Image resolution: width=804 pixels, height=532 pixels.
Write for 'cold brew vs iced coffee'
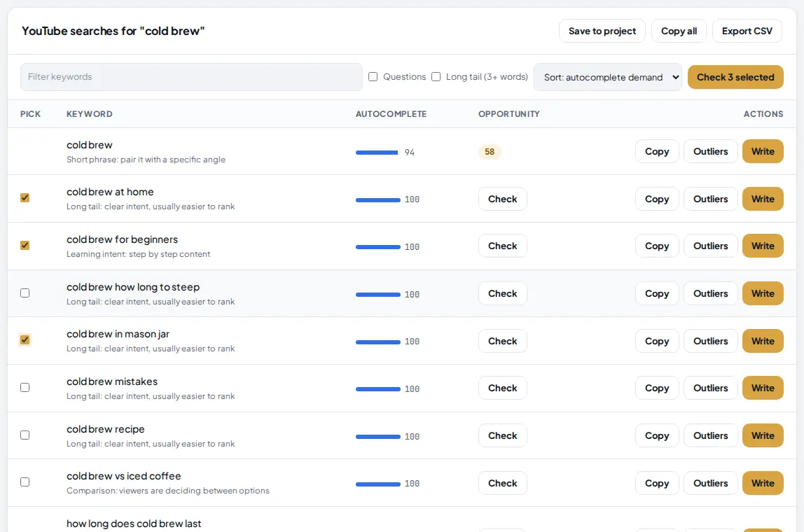click(763, 483)
